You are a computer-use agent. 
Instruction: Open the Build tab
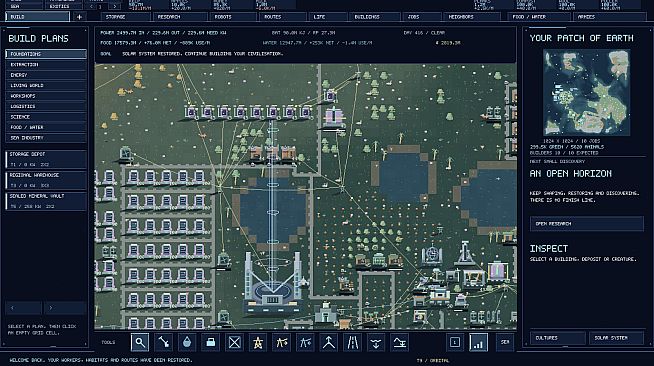(38, 17)
